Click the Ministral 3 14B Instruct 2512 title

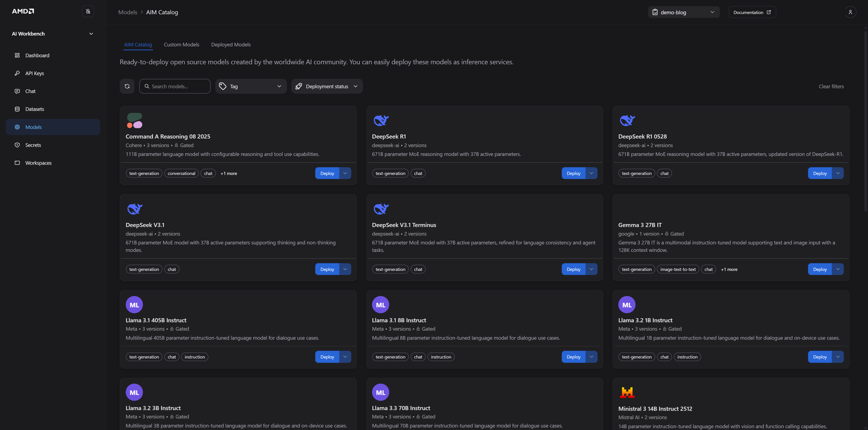(655, 408)
